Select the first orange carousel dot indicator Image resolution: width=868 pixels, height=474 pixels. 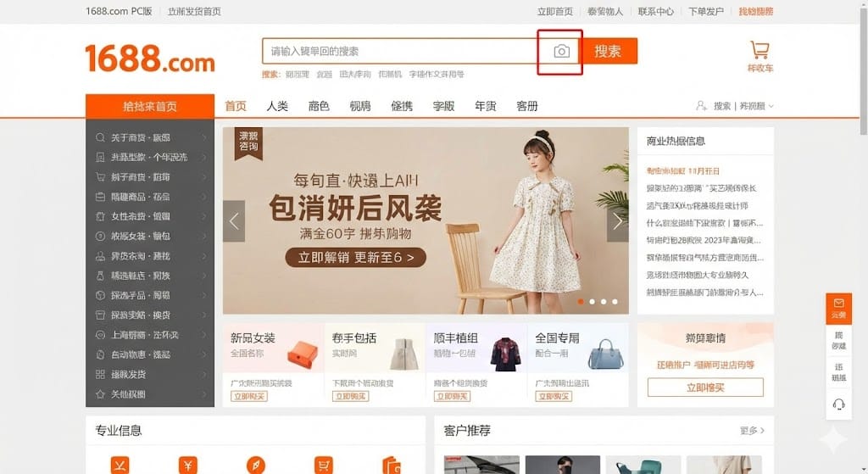(x=580, y=302)
